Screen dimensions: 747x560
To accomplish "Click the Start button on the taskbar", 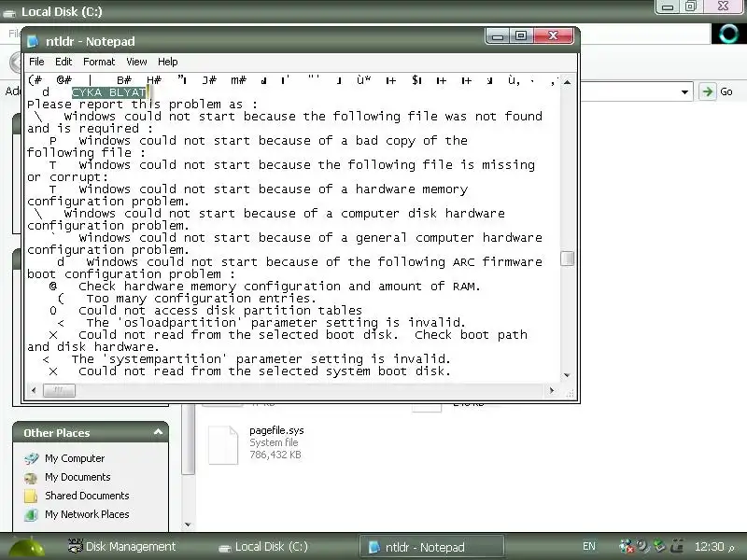I will pos(27,547).
